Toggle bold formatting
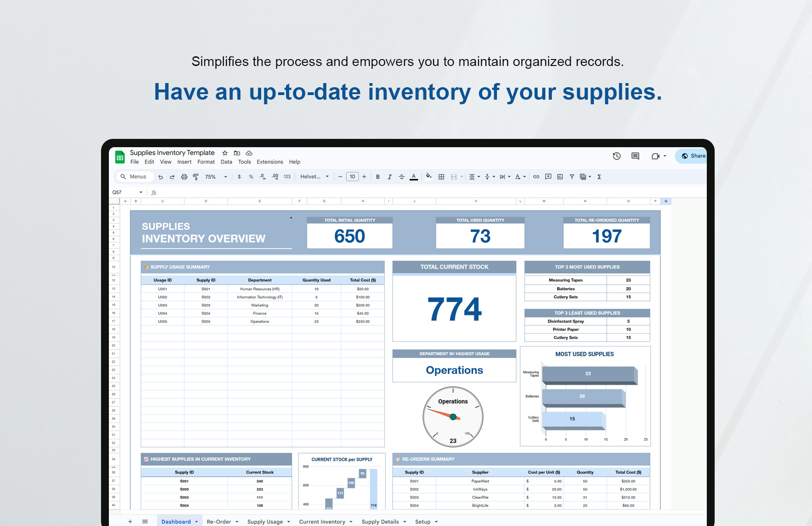 (x=377, y=177)
